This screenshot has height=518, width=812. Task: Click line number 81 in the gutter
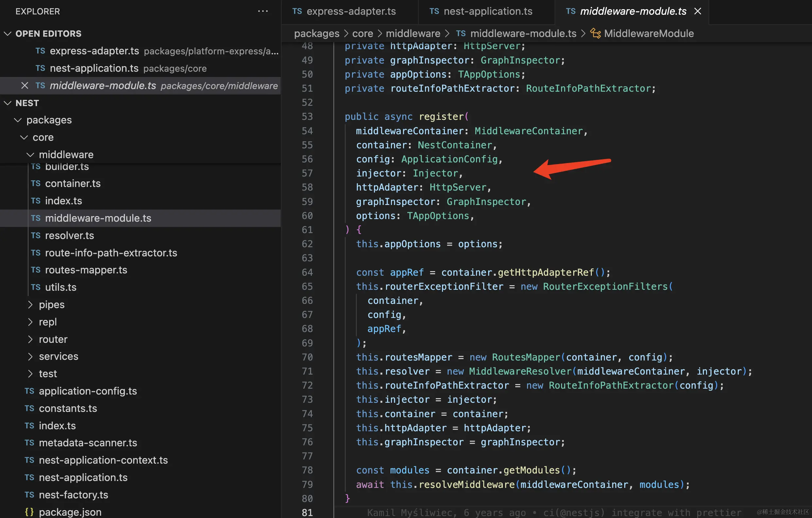(x=307, y=513)
